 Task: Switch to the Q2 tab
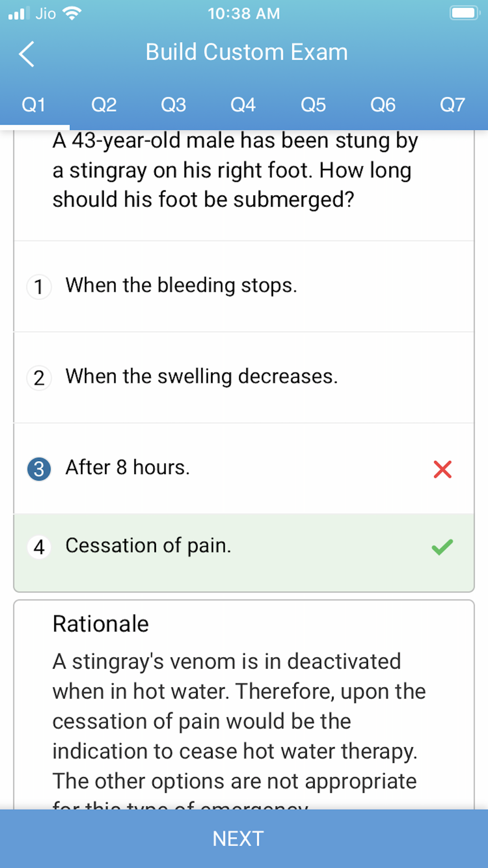point(104,105)
